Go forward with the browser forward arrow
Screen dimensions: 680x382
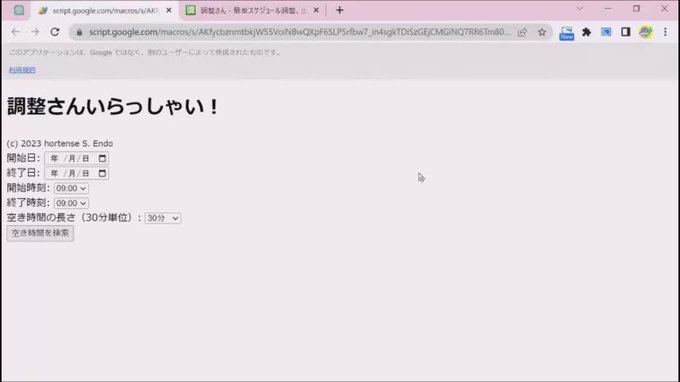click(35, 32)
